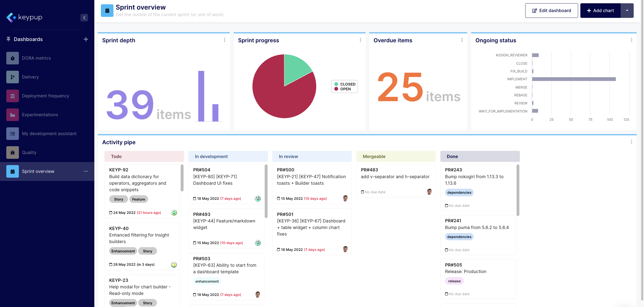Image resolution: width=644 pixels, height=307 pixels.
Task: Click the Experimentations chart icon
Action: 12,115
